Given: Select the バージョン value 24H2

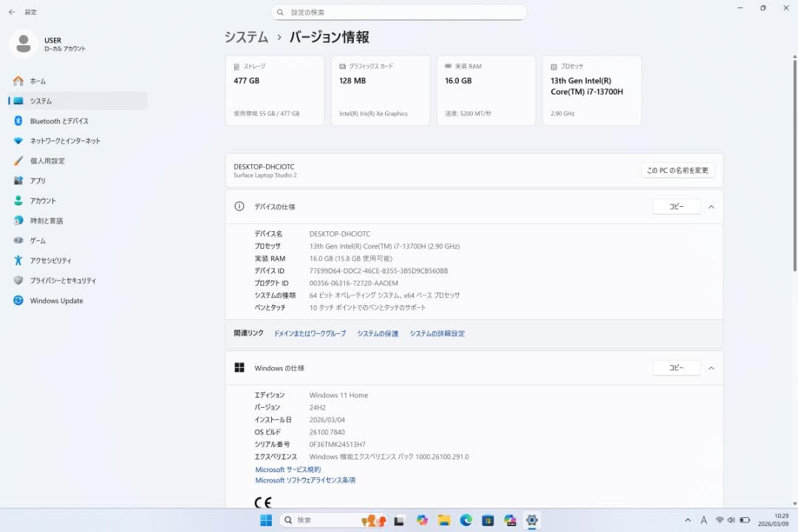Looking at the screenshot, I should pyautogui.click(x=318, y=407).
